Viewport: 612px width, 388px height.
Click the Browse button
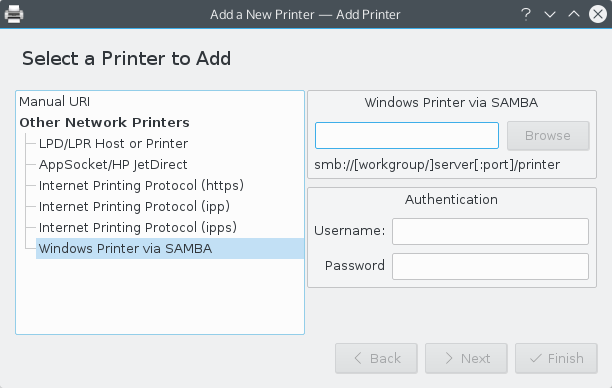coord(548,135)
